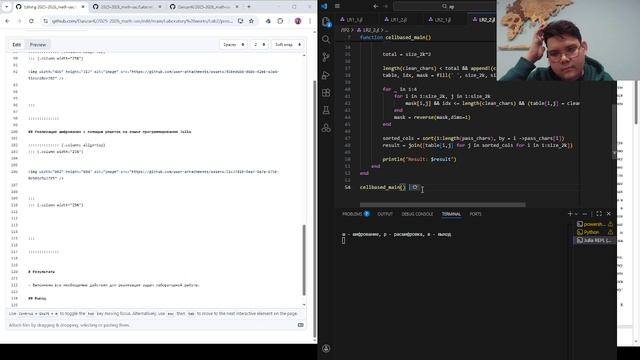Maximize the terminal panel size
Viewport: 640px width, 360px height.
[599, 213]
